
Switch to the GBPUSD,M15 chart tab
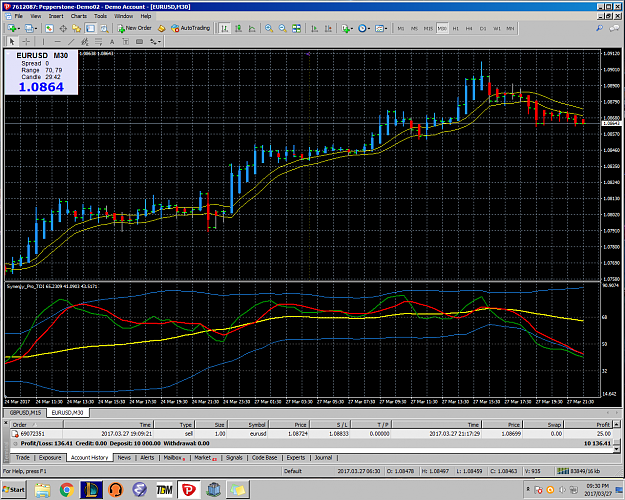[25, 413]
